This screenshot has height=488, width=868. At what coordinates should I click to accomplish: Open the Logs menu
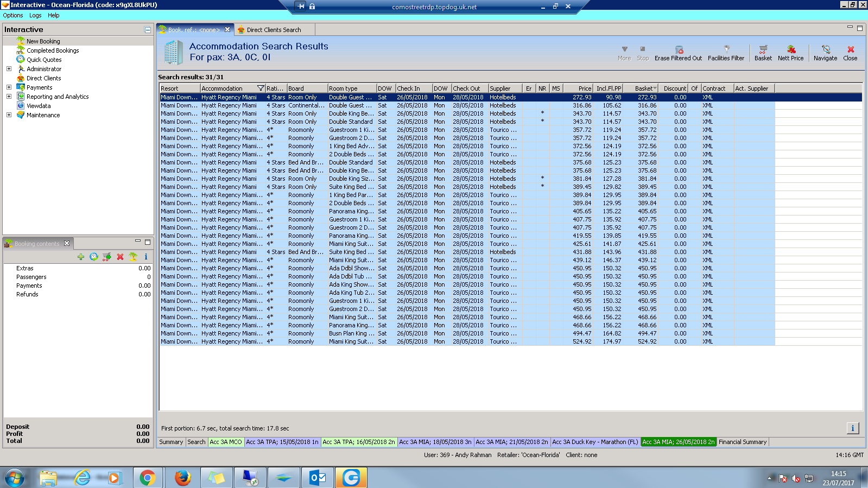point(35,15)
